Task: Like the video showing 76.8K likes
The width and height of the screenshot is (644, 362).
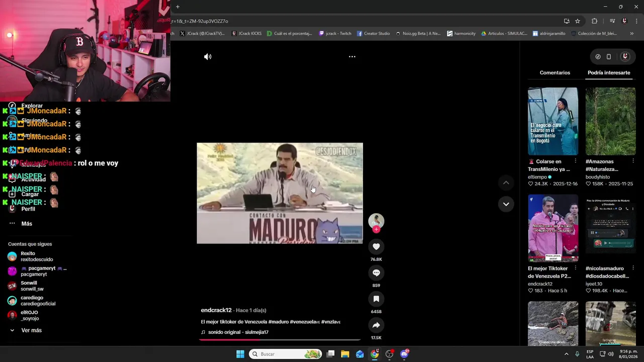Action: (376, 246)
